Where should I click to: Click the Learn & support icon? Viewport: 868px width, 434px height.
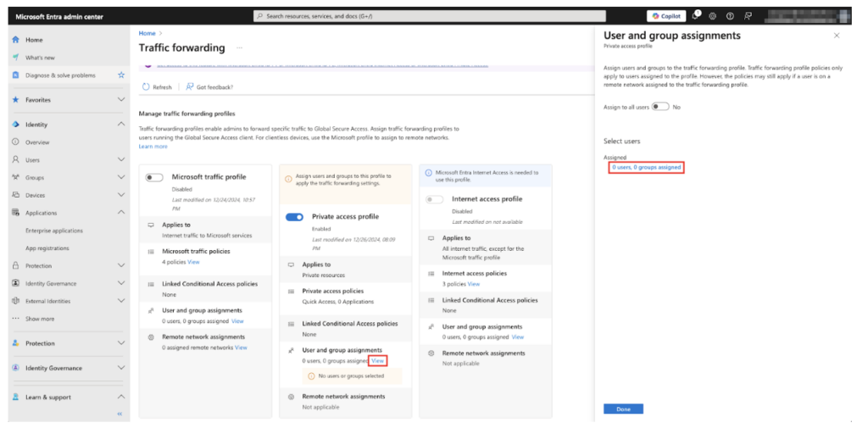pyautogui.click(x=16, y=397)
